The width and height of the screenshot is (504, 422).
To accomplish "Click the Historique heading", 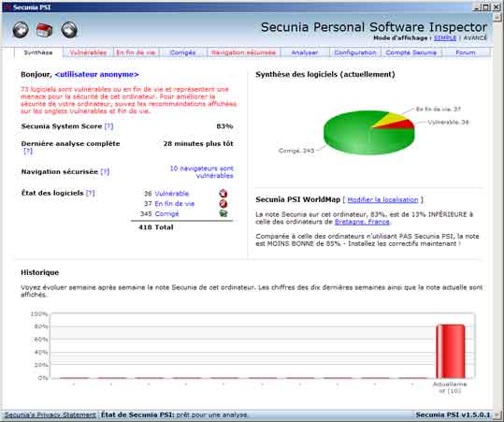I will point(40,272).
